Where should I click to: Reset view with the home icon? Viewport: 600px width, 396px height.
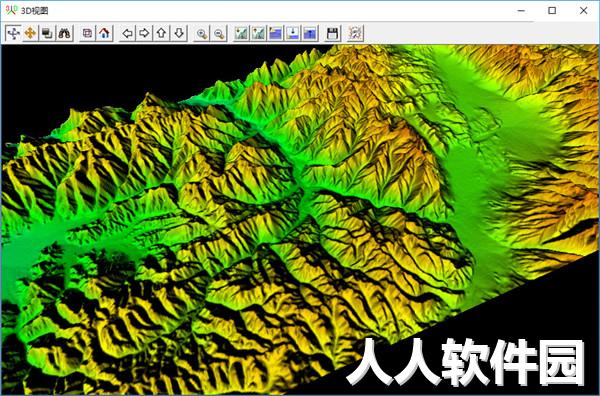point(104,33)
